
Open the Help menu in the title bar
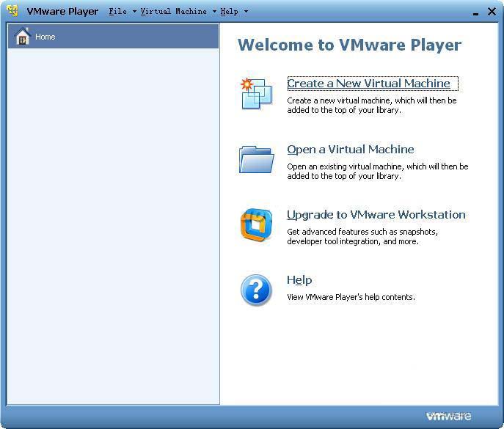click(x=229, y=12)
